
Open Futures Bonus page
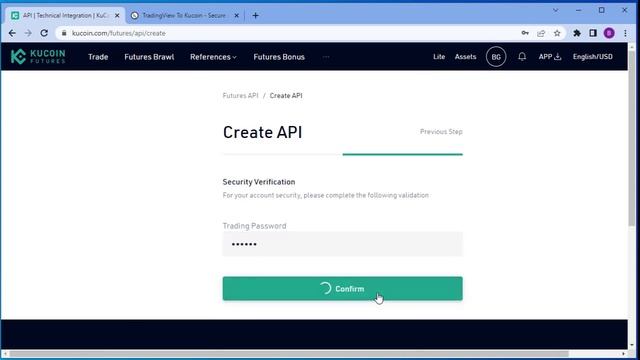click(x=279, y=57)
